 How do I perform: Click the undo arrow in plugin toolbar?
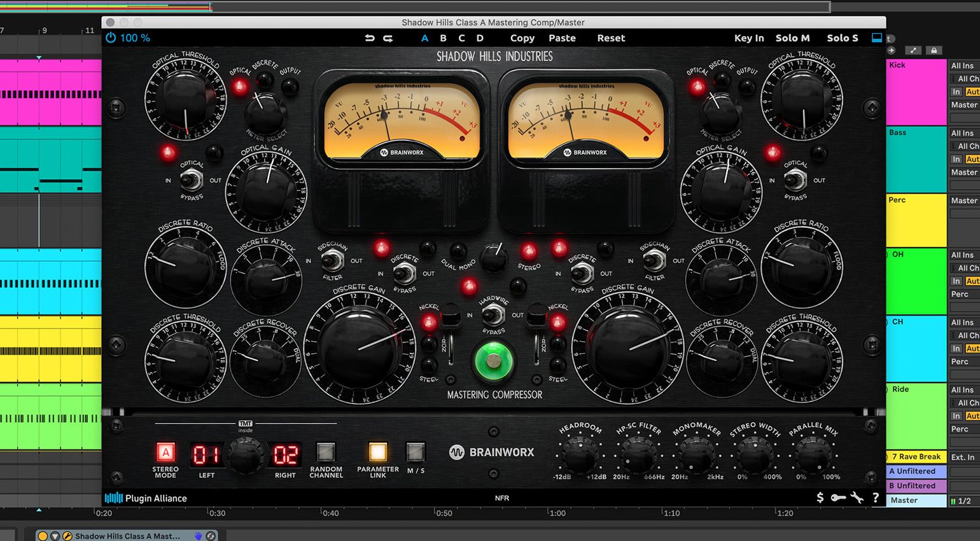pos(370,38)
